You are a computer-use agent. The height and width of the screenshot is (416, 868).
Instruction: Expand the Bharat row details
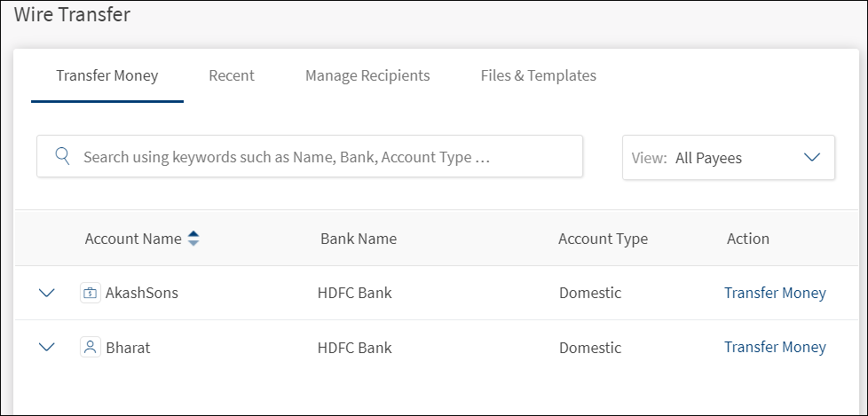pos(47,347)
